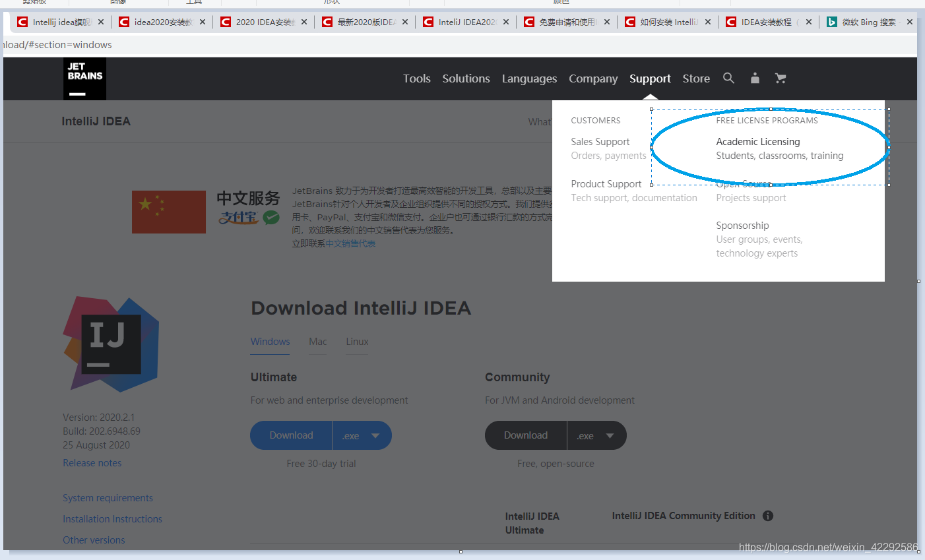
Task: Open the Store navigation item
Action: (x=696, y=78)
